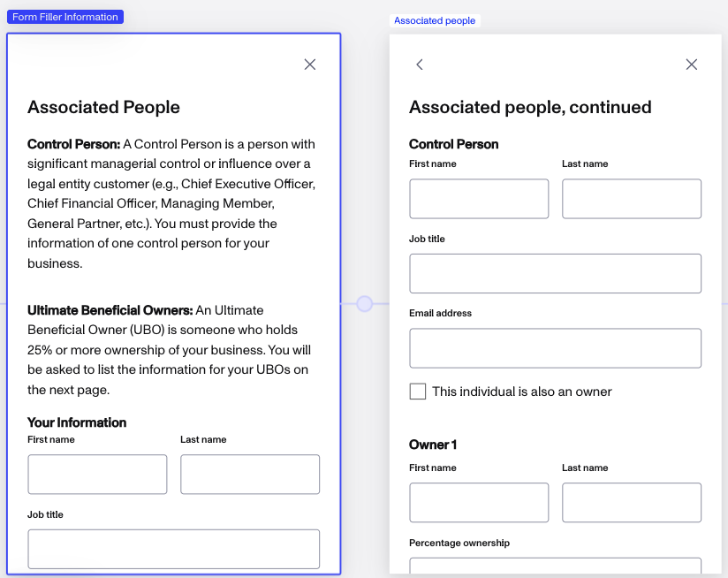Select the Associated people frame title

point(435,19)
